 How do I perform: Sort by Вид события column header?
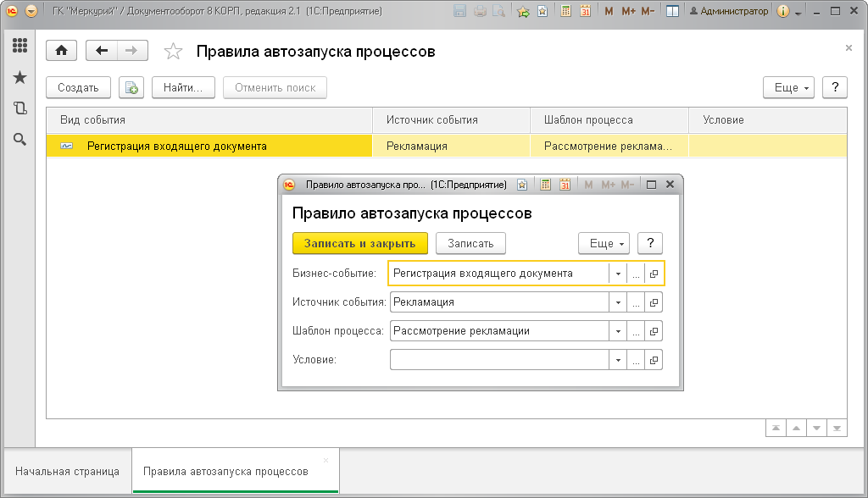(x=209, y=120)
